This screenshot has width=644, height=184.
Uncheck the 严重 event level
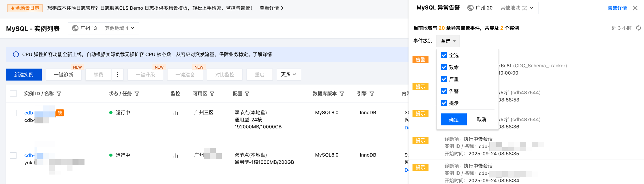coord(444,79)
